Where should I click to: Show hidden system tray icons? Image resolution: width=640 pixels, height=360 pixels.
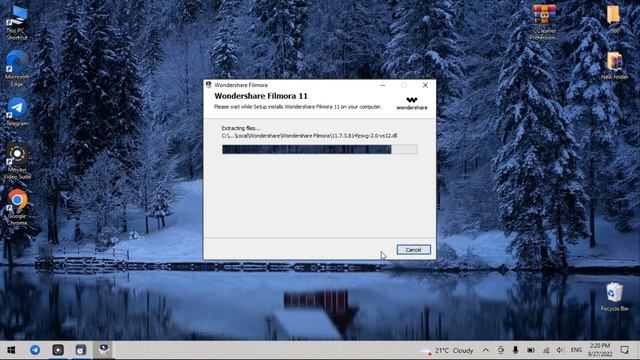486,350
